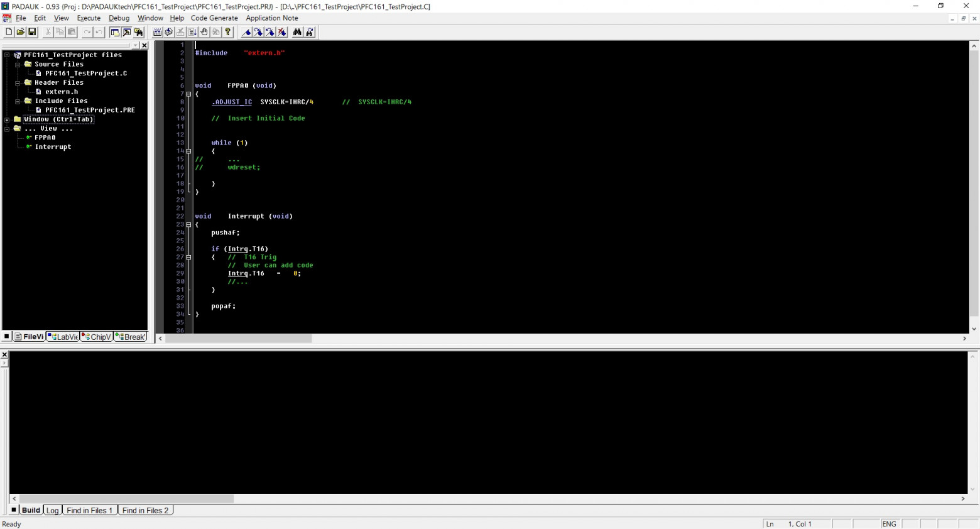Clear bookmarks with the red-crossed flag icon
980x529 pixels.
coord(282,32)
